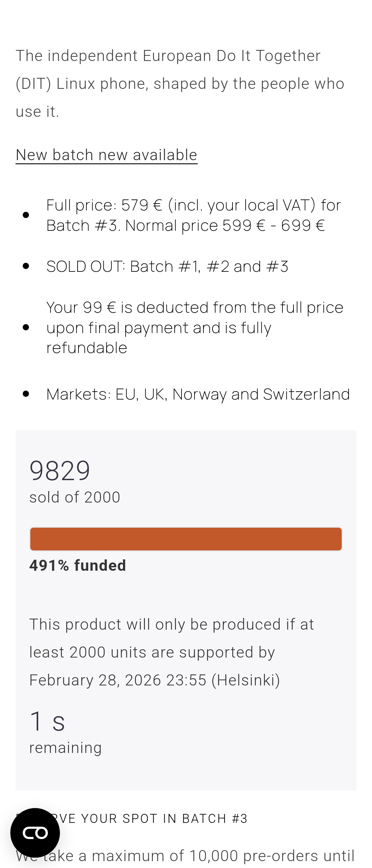This screenshot has height=868, width=372.
Task: Tap the 'remaining' label under countdown
Action: (65, 748)
